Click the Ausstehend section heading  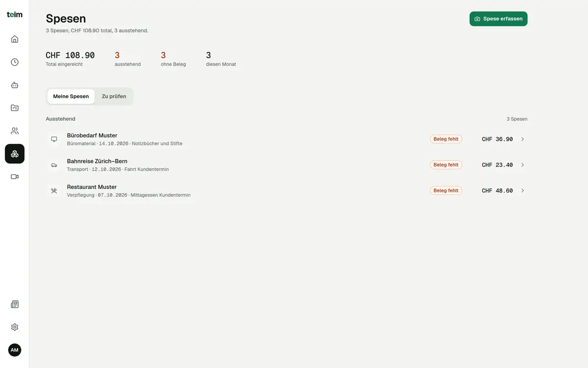[60, 119]
